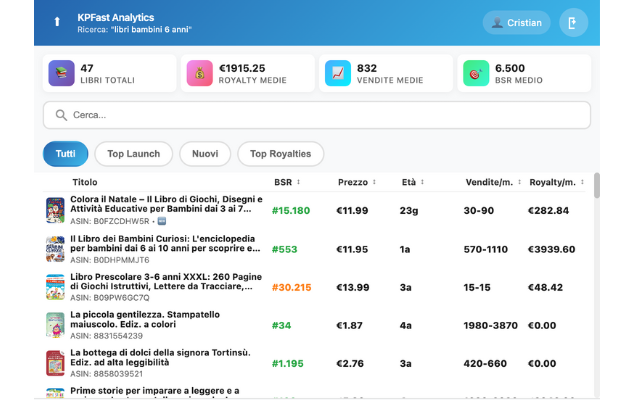
Task: Click the money bag Royalty Medie icon
Action: [x=200, y=73]
